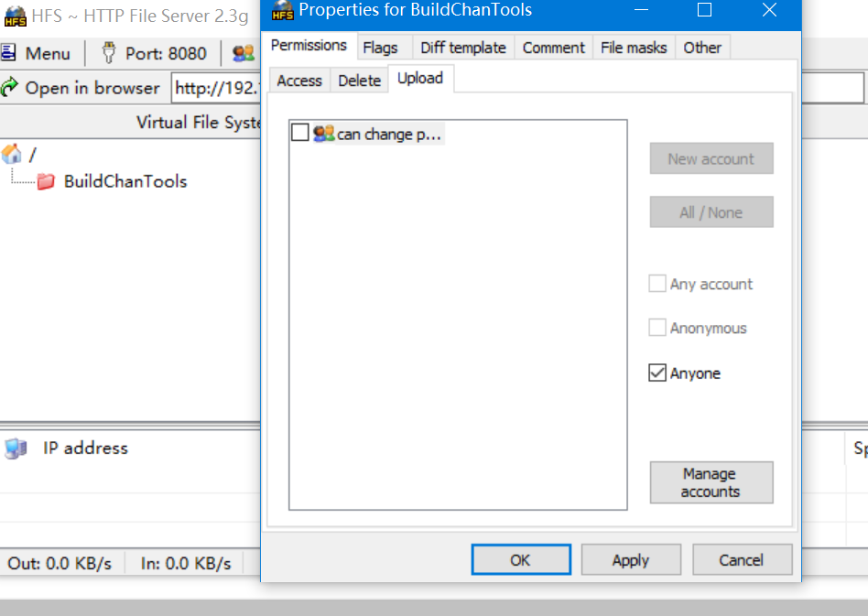This screenshot has width=868, height=616.
Task: Open the Menu toolbar icon
Action: 9,53
